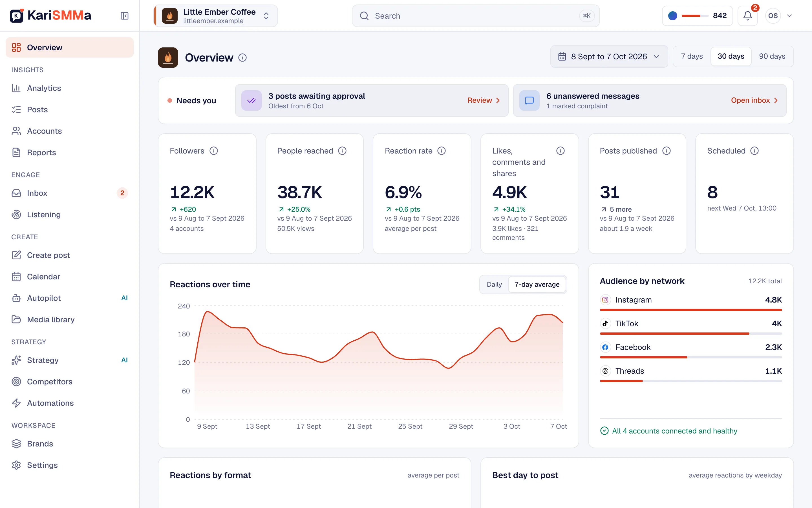This screenshot has height=508, width=812.
Task: Click the purple approval checkmark icon
Action: [x=251, y=100]
